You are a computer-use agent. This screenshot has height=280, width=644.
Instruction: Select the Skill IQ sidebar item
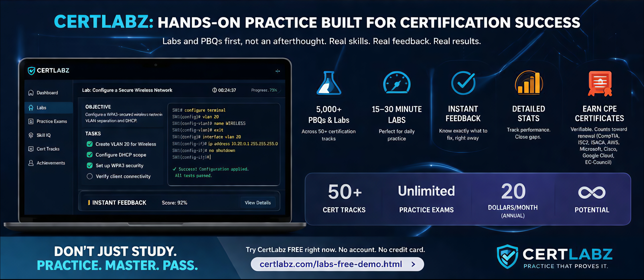point(44,135)
